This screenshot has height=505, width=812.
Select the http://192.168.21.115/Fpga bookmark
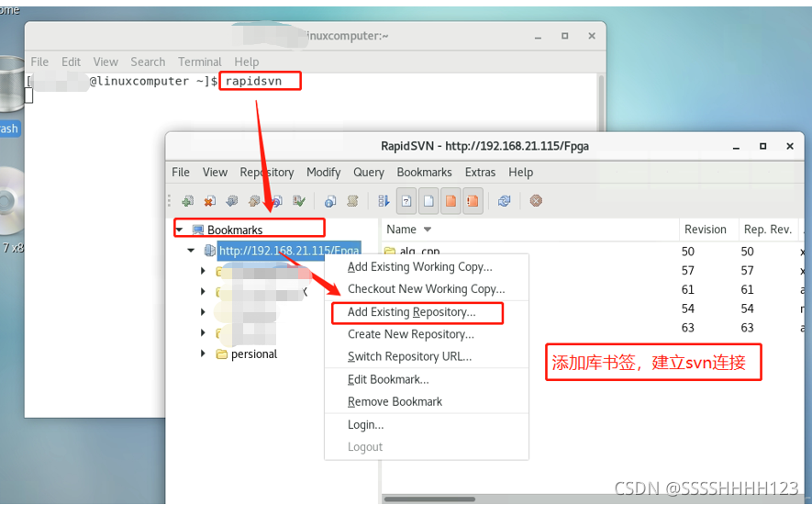[289, 251]
